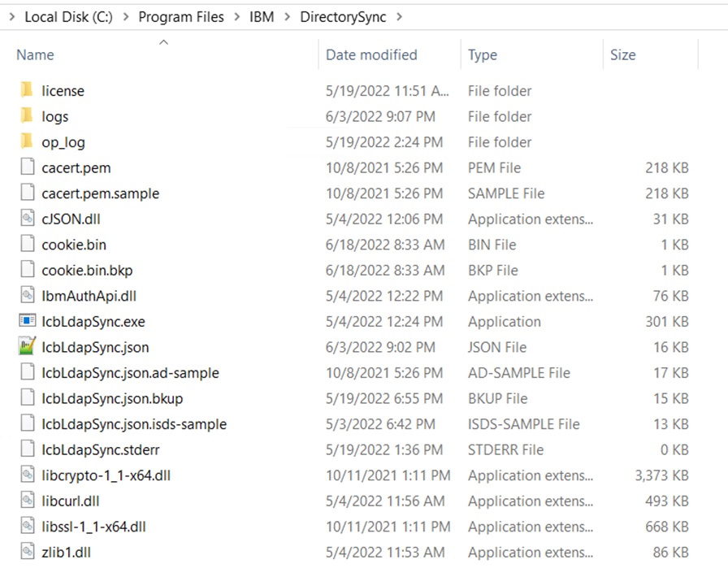Select the license folder name
This screenshot has width=728, height=577.
coord(63,90)
